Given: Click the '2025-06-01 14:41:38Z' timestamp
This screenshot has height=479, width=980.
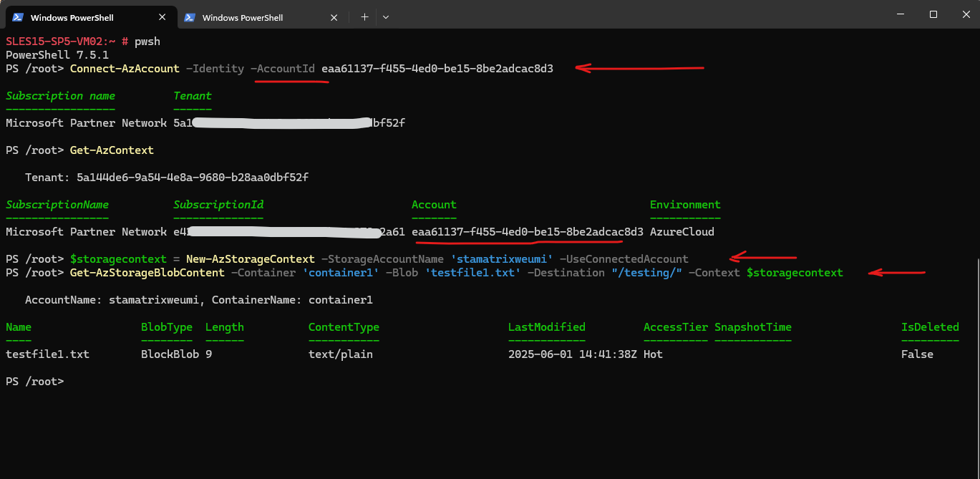Looking at the screenshot, I should tap(573, 354).
